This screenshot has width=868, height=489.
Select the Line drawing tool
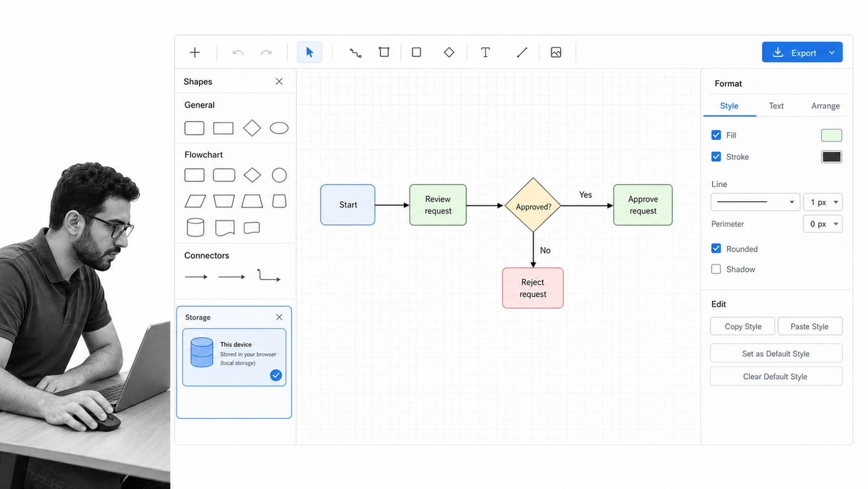tap(522, 52)
